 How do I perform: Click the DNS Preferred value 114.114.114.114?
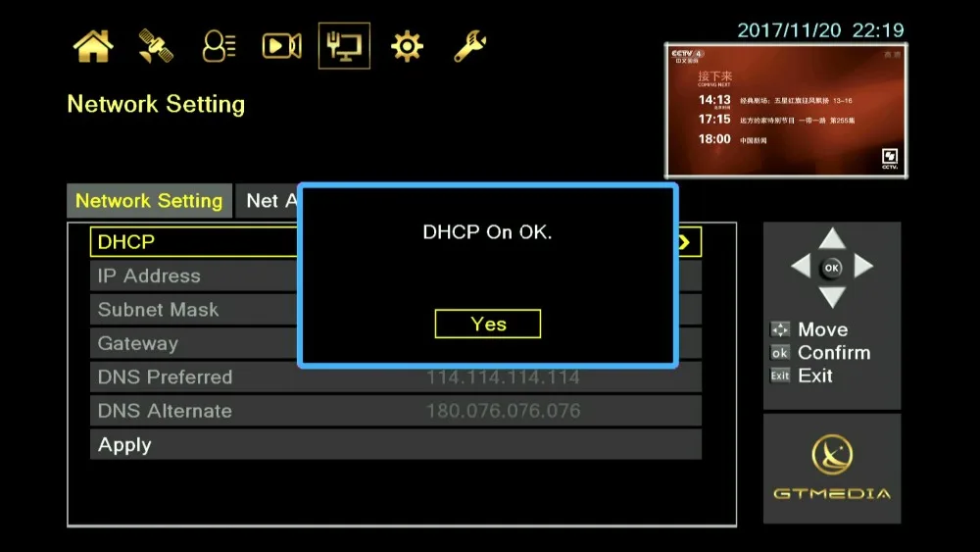503,376
